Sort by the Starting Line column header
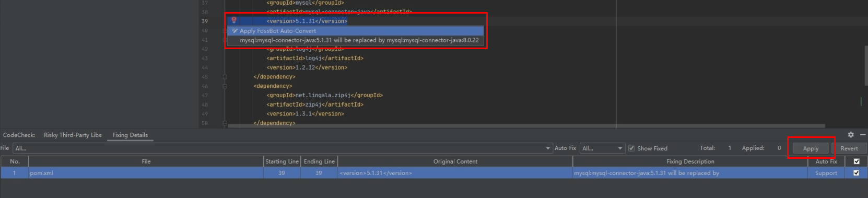Image resolution: width=868 pixels, height=198 pixels. coord(282,161)
